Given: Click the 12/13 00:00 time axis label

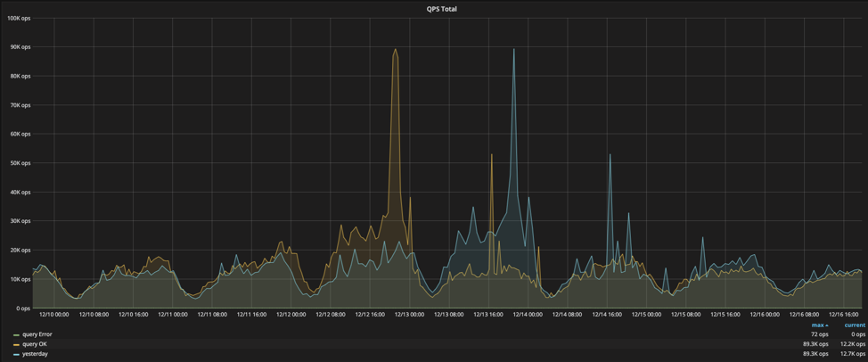Looking at the screenshot, I should click(410, 315).
